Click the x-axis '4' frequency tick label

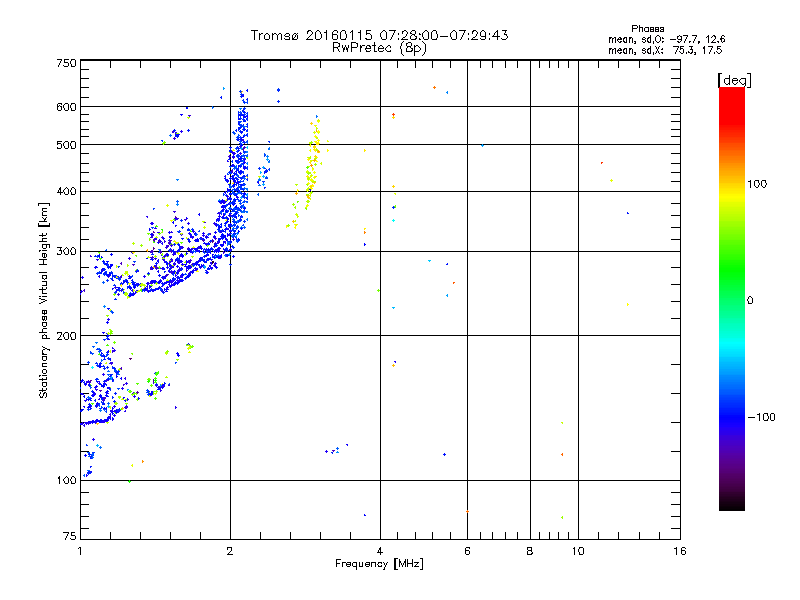(x=380, y=551)
